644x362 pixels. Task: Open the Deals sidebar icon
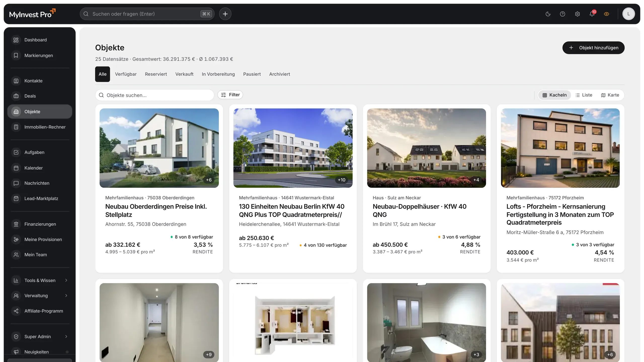pos(16,96)
